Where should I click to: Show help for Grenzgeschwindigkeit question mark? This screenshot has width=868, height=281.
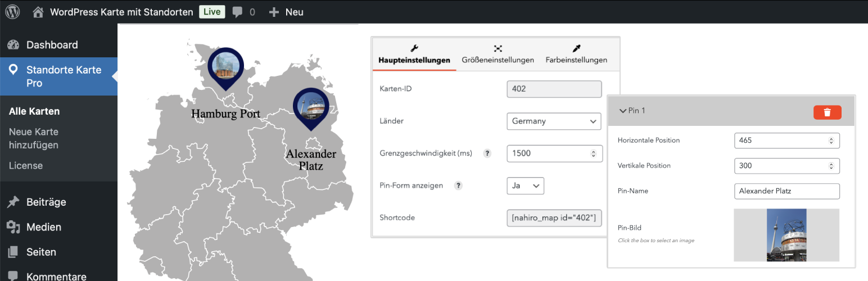coord(487,153)
